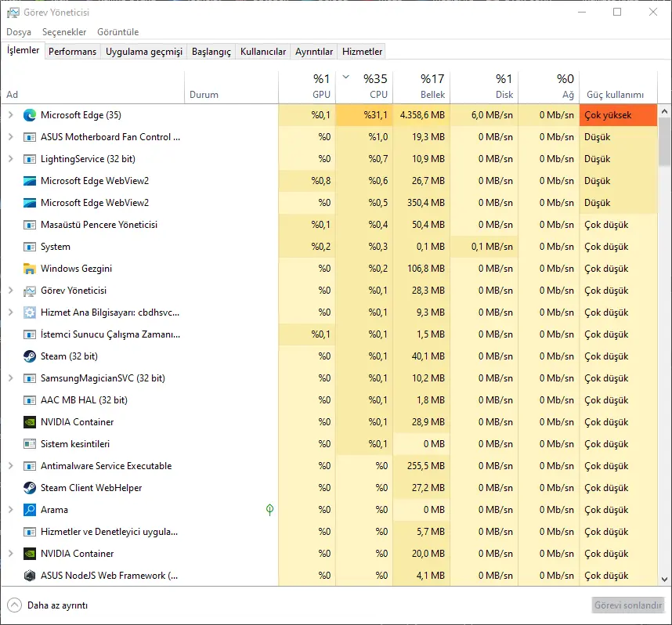
Task: Switch to the Kullanıcılar tab
Action: [262, 52]
